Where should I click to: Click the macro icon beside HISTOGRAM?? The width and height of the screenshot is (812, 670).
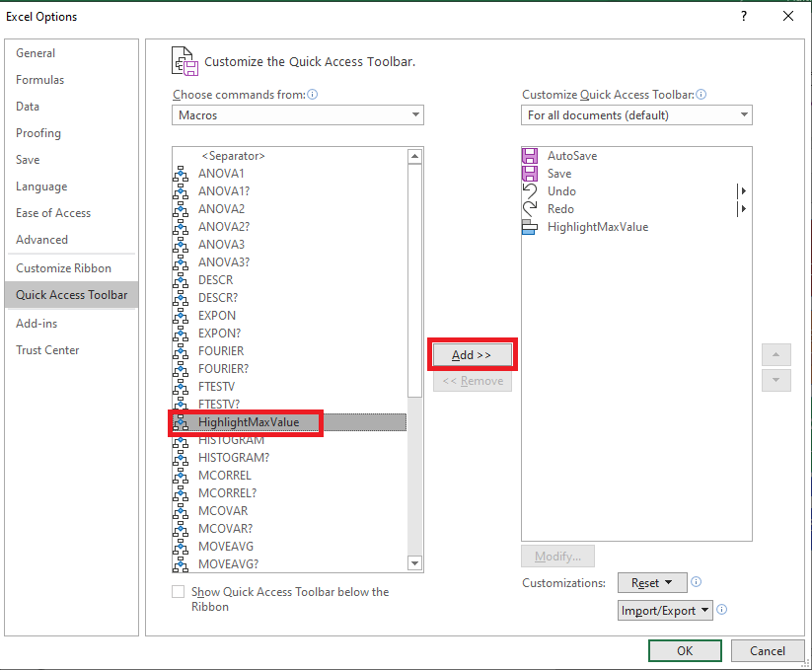[x=181, y=458]
